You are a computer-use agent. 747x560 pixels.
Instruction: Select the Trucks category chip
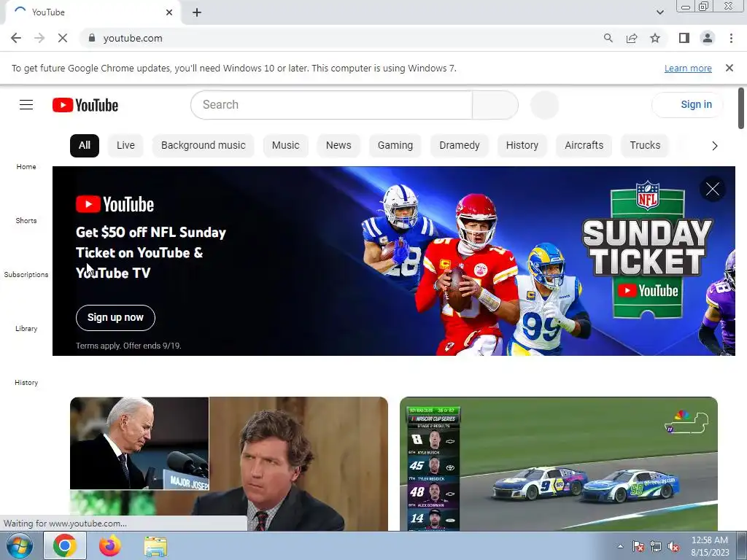click(645, 146)
